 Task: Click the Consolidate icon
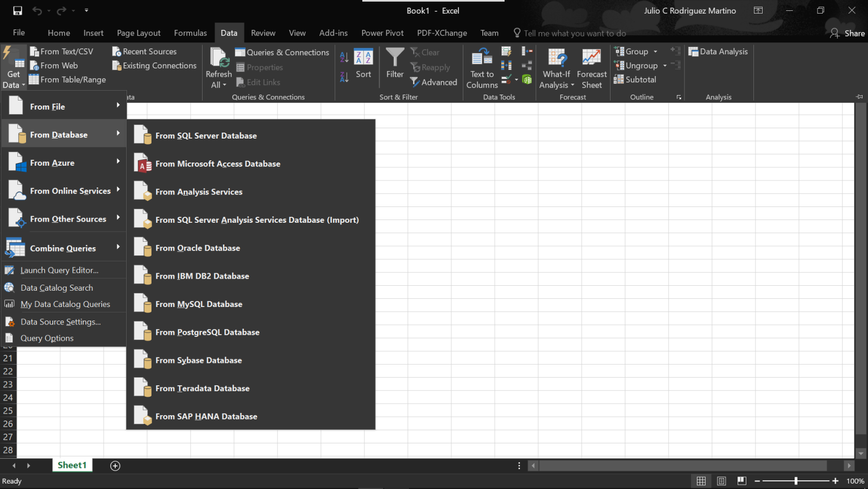(x=526, y=52)
